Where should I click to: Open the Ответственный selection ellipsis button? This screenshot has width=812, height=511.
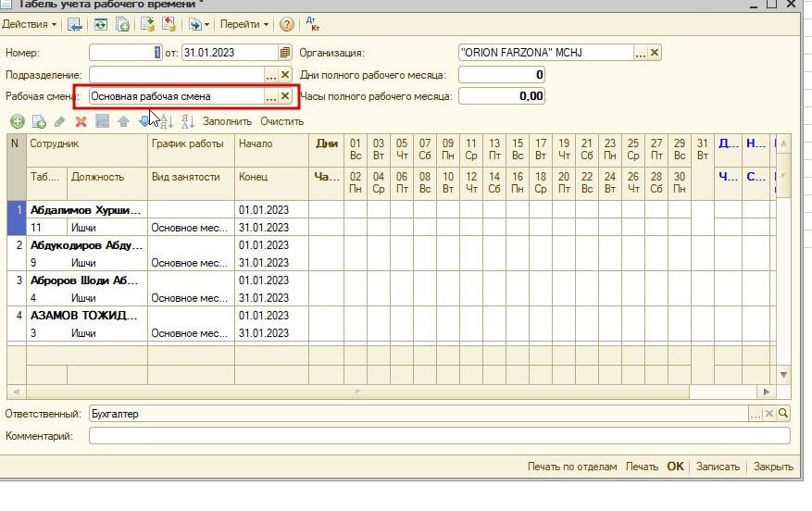click(755, 414)
